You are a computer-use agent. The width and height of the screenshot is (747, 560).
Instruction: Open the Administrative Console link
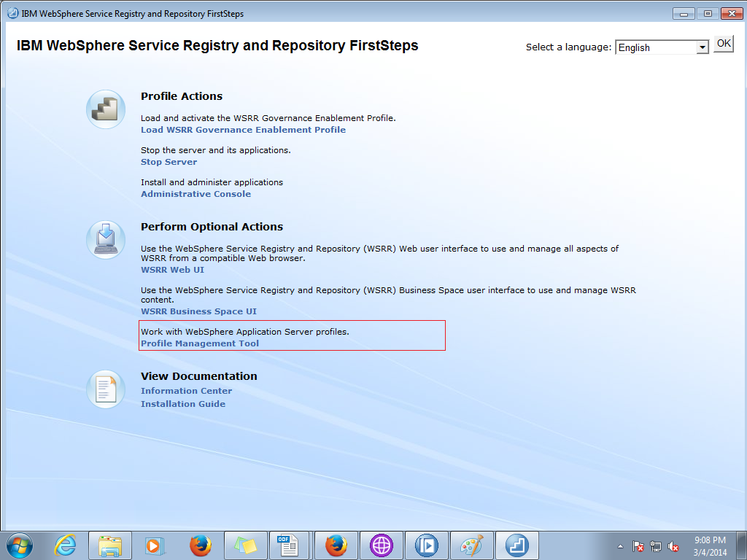[x=196, y=194]
